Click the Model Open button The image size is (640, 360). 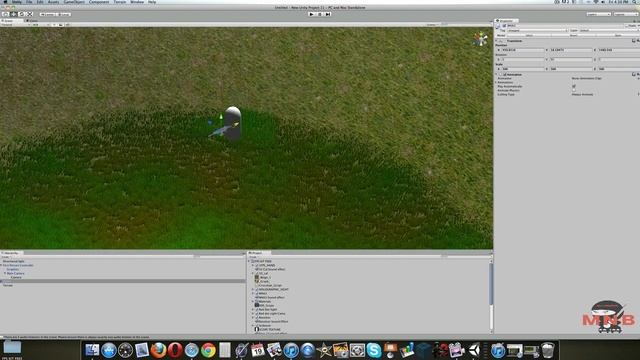[x=618, y=36]
